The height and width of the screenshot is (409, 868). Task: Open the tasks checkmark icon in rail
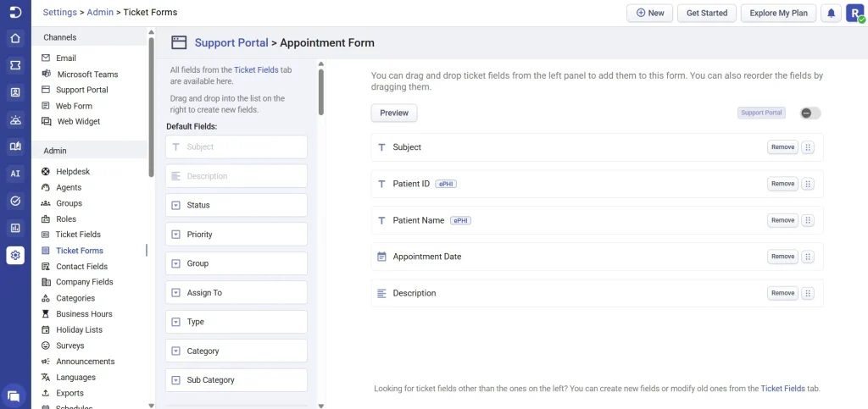[x=15, y=201]
